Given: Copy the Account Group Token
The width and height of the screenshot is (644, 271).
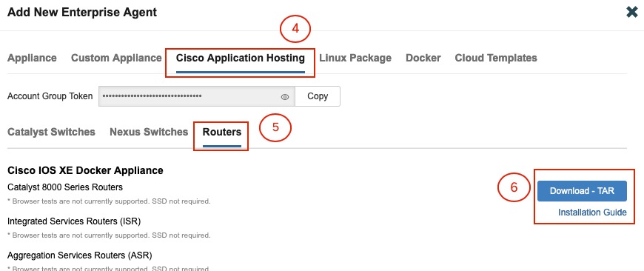Looking at the screenshot, I should (x=318, y=96).
